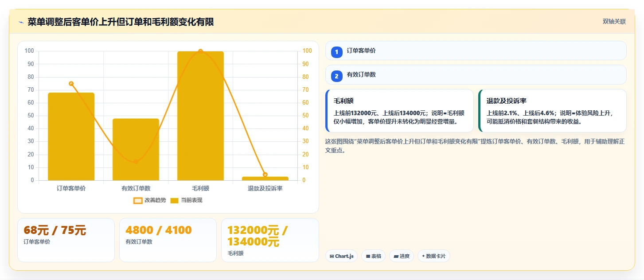This screenshot has width=644, height=280.
Task: Select the 退款及投诉率 bar in chart
Action: [265, 179]
